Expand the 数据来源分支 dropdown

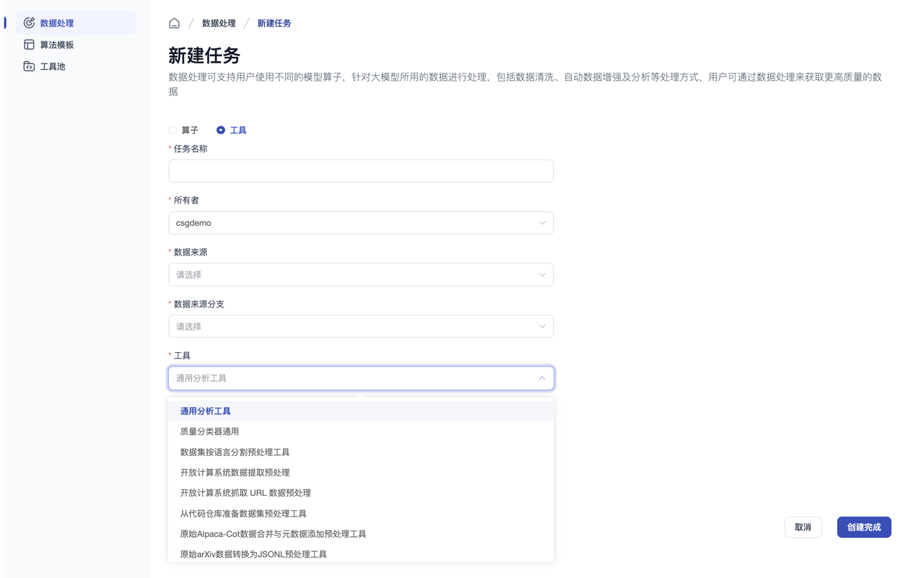tap(360, 327)
